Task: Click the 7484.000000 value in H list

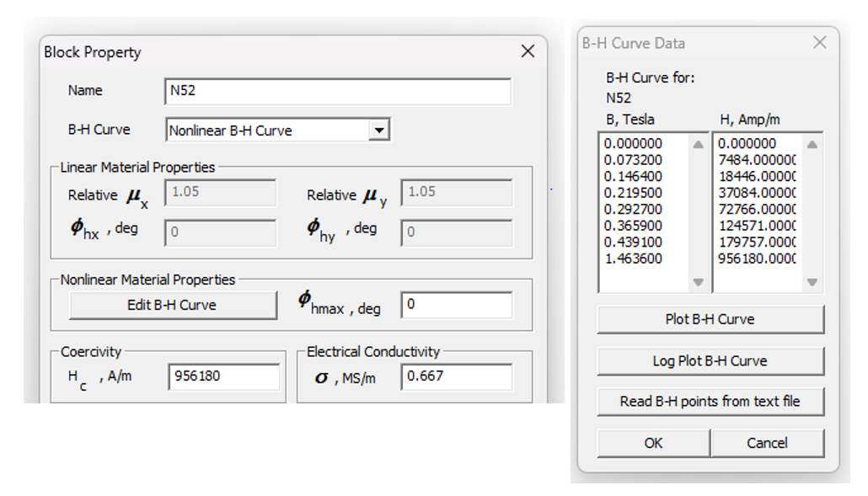Action: [757, 160]
